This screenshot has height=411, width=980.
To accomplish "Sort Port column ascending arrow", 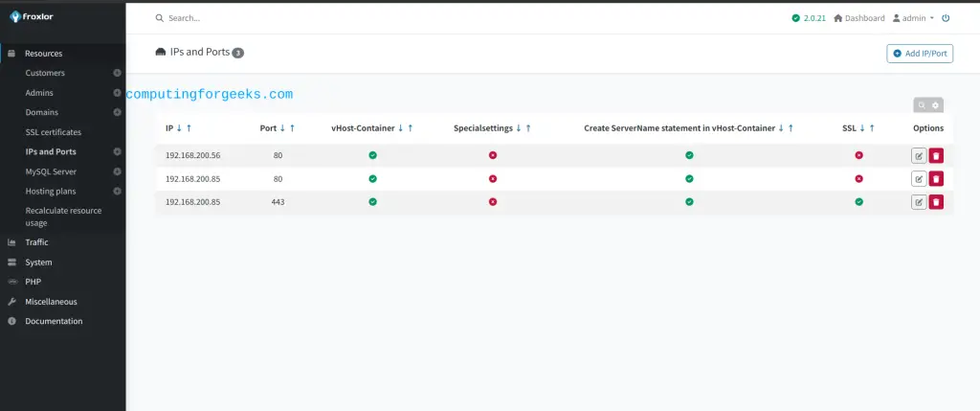I will pos(292,127).
